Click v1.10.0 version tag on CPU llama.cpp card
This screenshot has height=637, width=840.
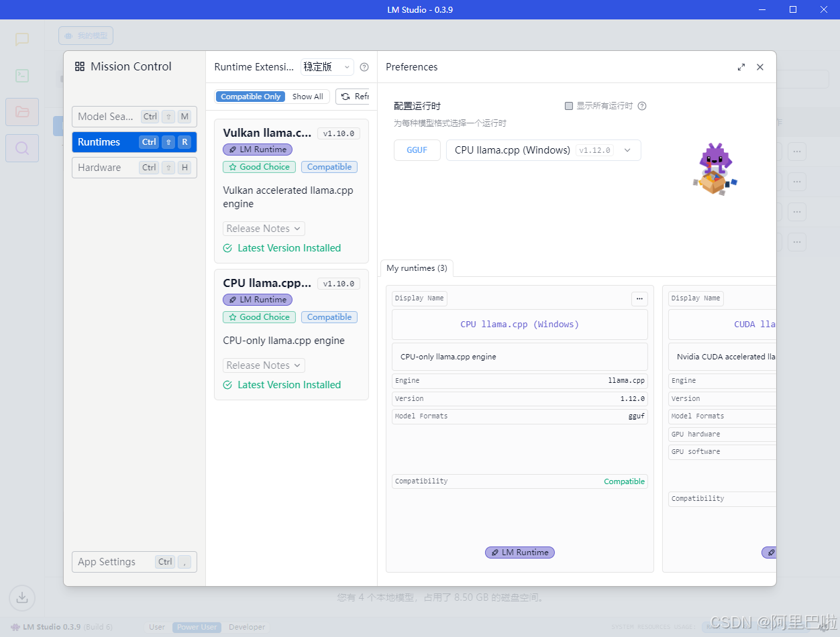[339, 284]
